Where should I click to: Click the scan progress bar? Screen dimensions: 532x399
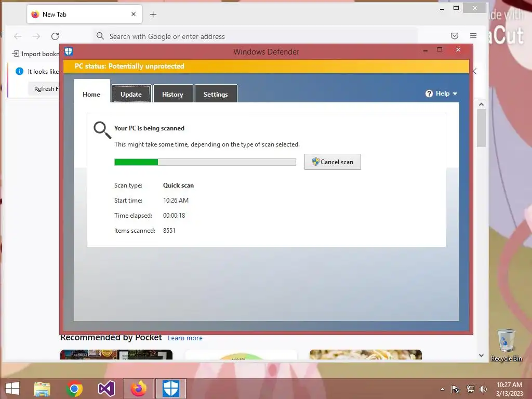pyautogui.click(x=205, y=162)
